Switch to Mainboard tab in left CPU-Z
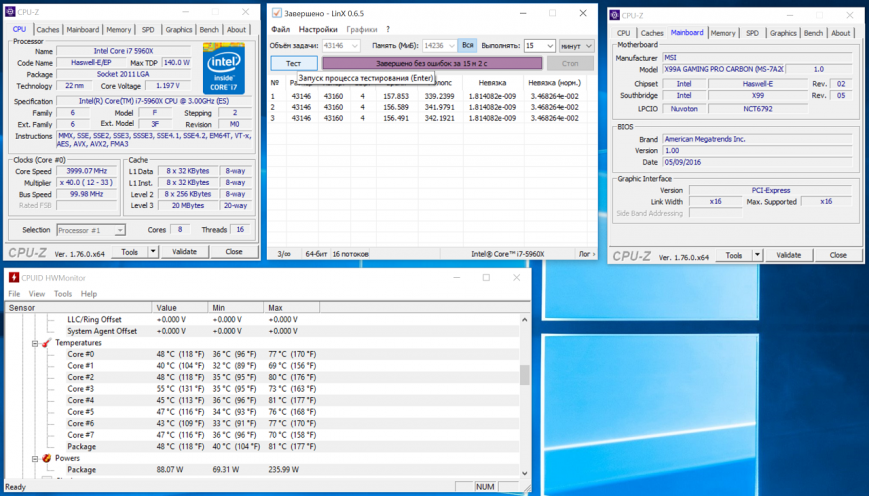Viewport: 869px width, 496px height. click(x=83, y=29)
